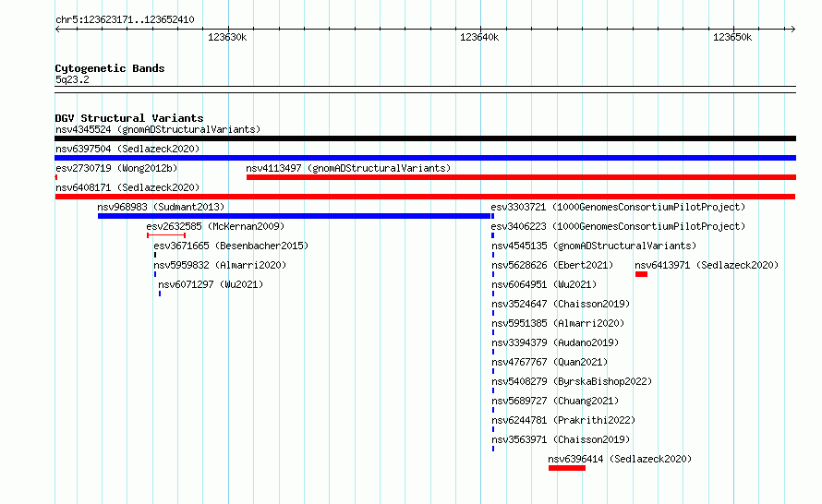The height and width of the screenshot is (504, 822).
Task: Open the esv3406223 1000GenomesConsortiumPilotProject label
Action: [618, 226]
